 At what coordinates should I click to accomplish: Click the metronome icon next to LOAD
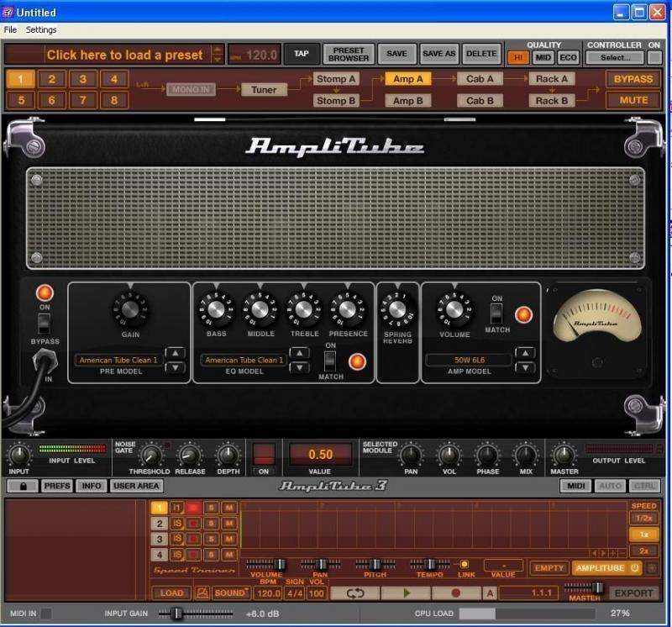(202, 593)
